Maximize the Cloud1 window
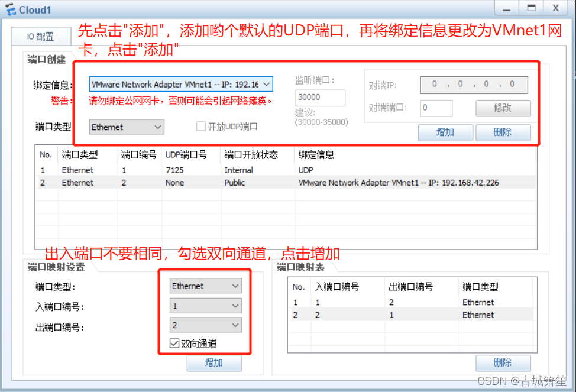 click(x=531, y=8)
